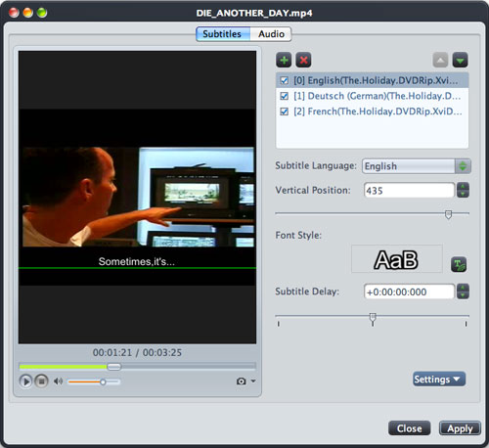Click the play button
The height and width of the screenshot is (448, 489).
pos(25,381)
